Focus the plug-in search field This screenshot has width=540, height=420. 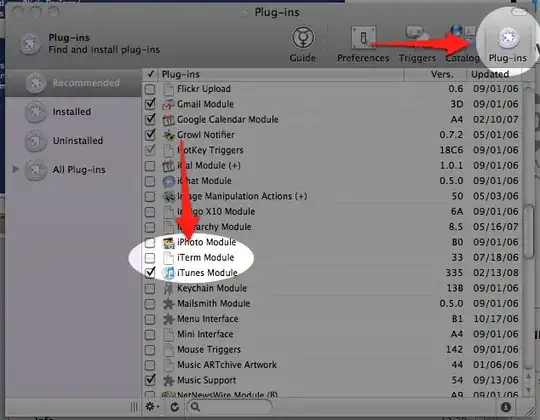230,407
